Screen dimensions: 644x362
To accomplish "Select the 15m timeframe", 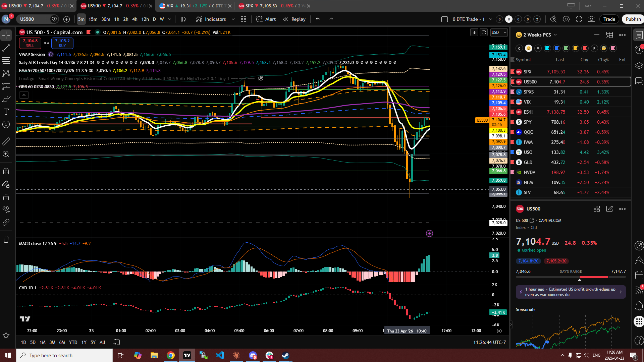I will click(93, 19).
